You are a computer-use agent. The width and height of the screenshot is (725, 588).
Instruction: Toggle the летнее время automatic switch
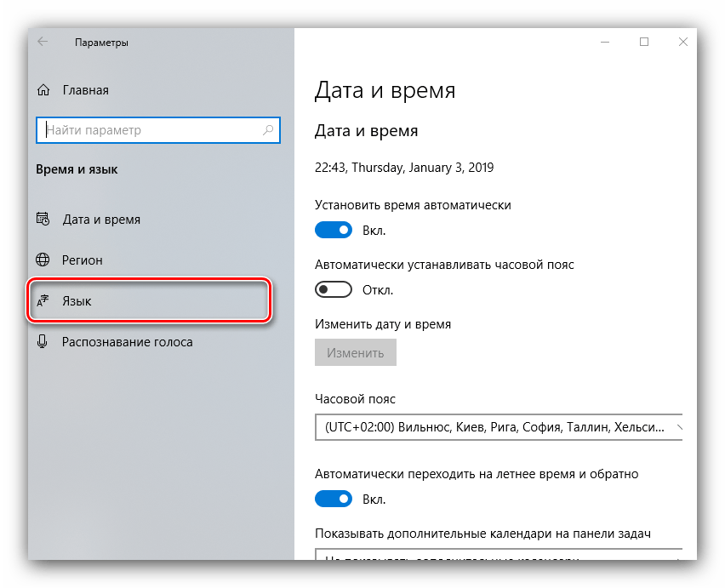(x=334, y=499)
